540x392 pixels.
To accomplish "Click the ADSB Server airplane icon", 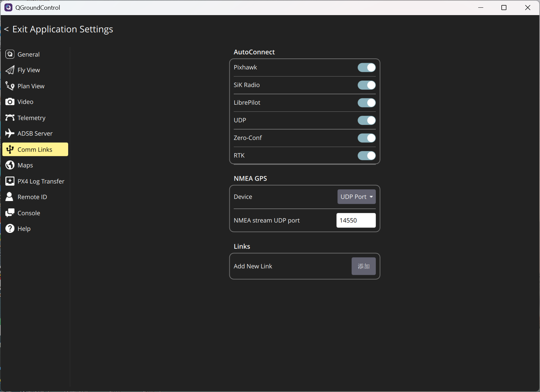I will pyautogui.click(x=10, y=133).
